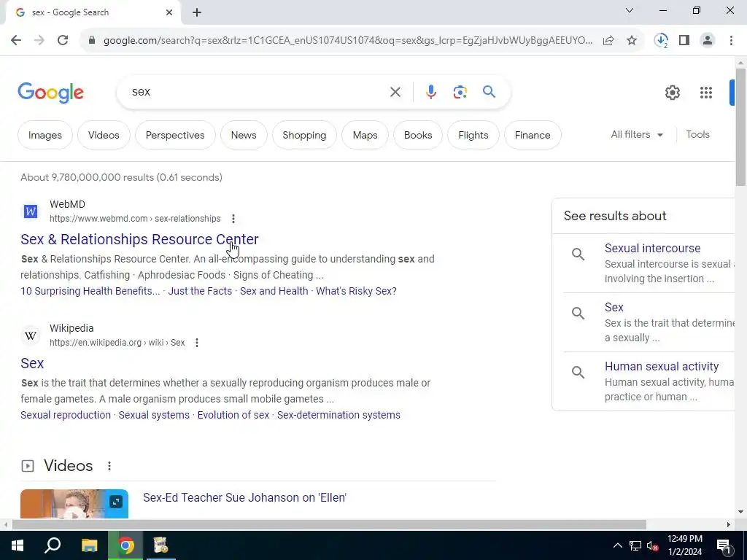Click the Google logo
The width and height of the screenshot is (747, 560).
(50, 93)
